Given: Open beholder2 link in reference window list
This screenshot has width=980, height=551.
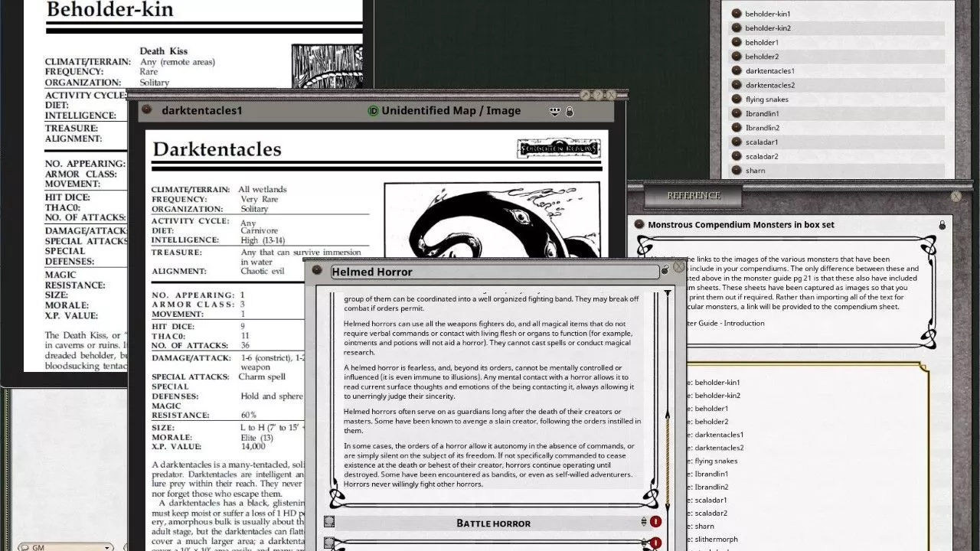Looking at the screenshot, I should click(x=711, y=422).
